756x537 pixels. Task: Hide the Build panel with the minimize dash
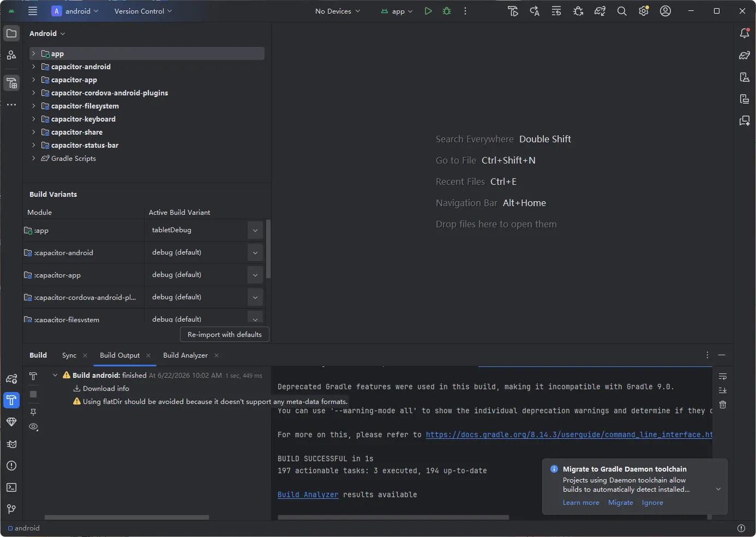click(x=722, y=355)
